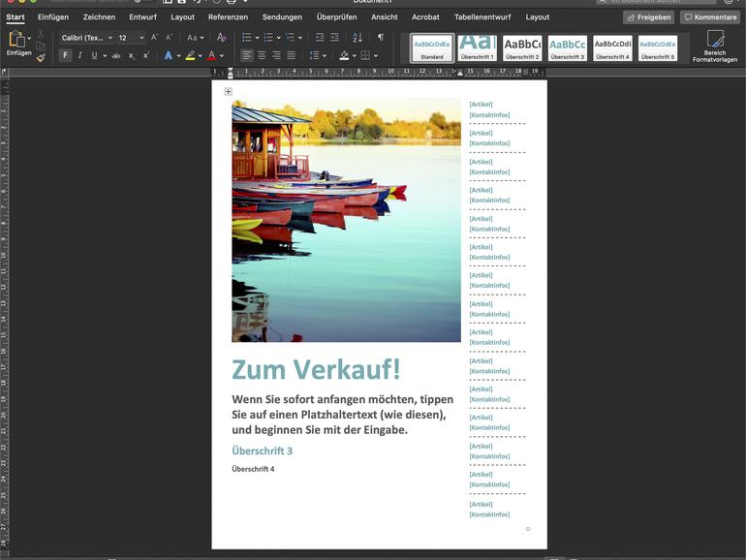Click the Kommentare button
The width and height of the screenshot is (746, 560).
click(x=710, y=17)
